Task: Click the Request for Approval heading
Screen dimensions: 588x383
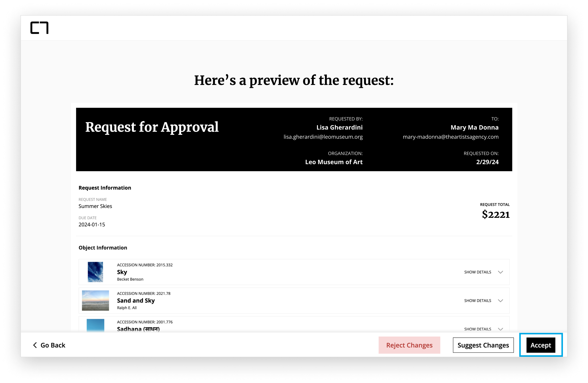Action: tap(152, 127)
